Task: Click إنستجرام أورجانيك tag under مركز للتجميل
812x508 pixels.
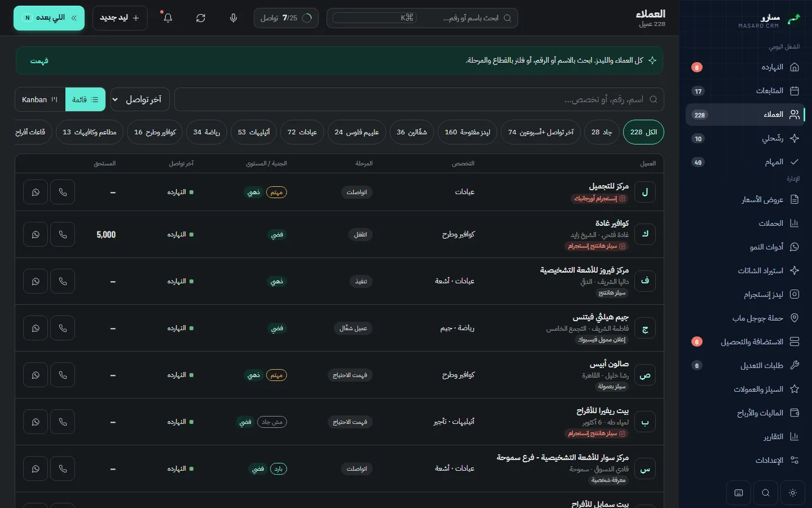Action: click(599, 199)
